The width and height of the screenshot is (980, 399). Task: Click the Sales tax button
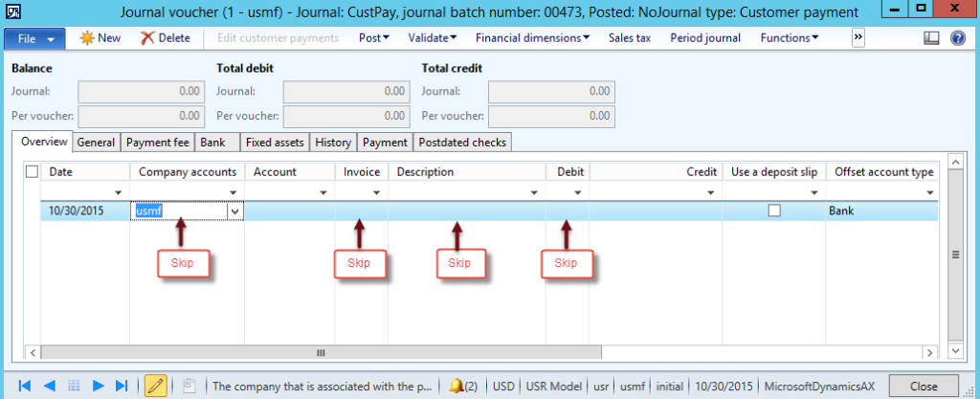[630, 38]
